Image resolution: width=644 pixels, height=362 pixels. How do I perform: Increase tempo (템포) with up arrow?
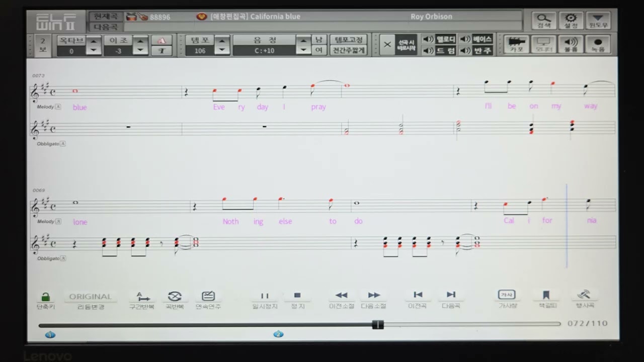222,40
